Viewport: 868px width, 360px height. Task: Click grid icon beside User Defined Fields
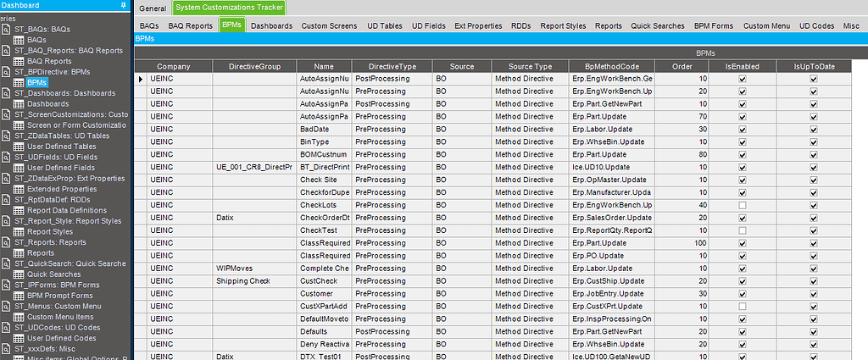pos(19,168)
